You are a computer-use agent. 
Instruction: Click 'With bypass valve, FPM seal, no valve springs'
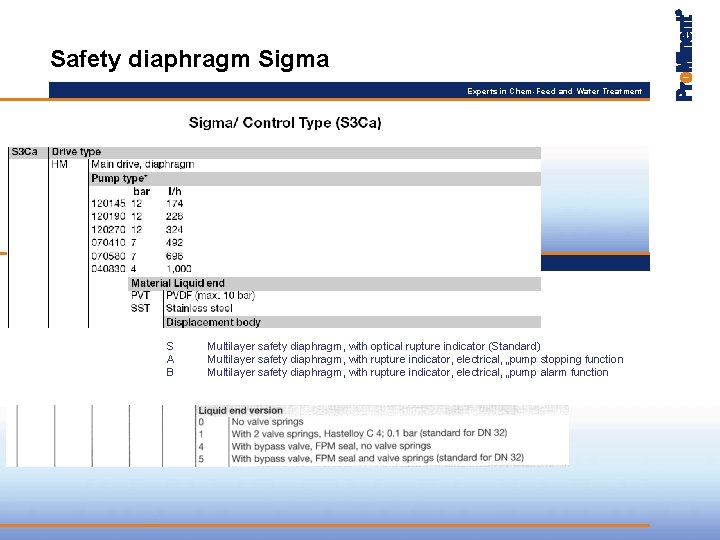click(x=331, y=446)
